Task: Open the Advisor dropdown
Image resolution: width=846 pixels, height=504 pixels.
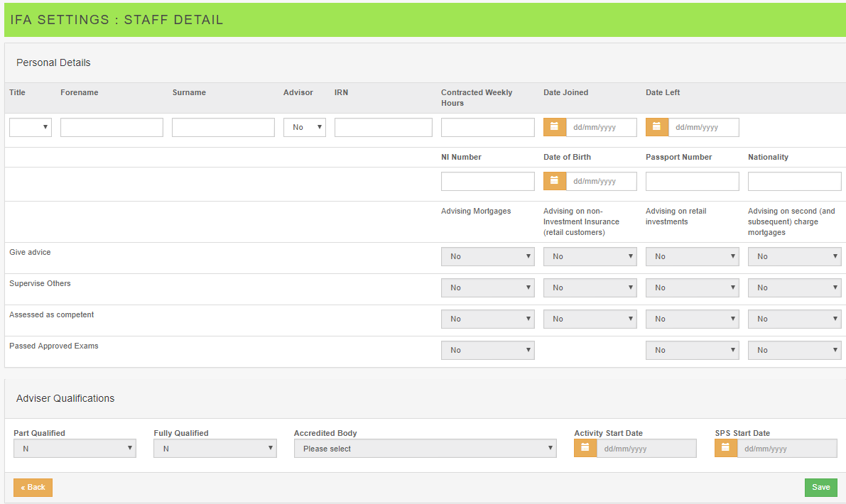Action: click(304, 127)
